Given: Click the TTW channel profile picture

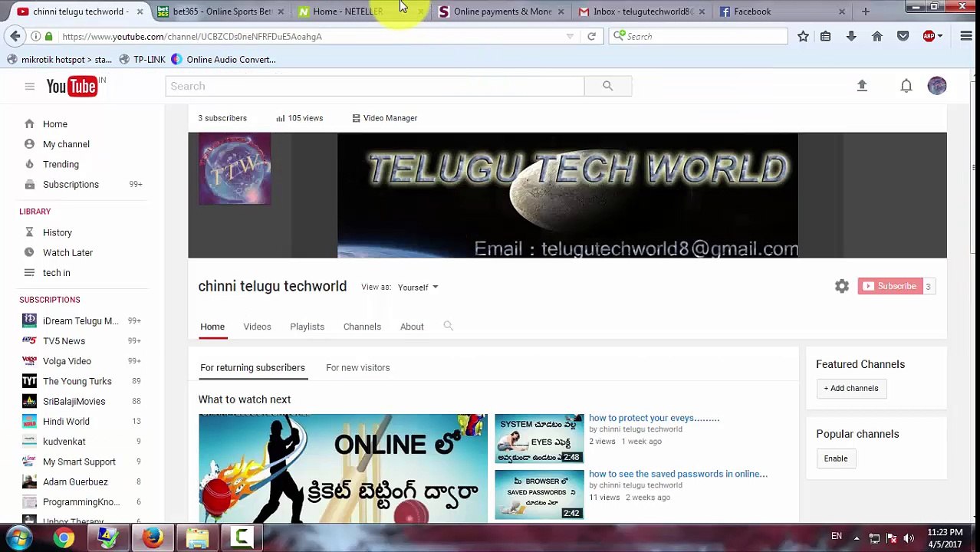Looking at the screenshot, I should coord(235,169).
